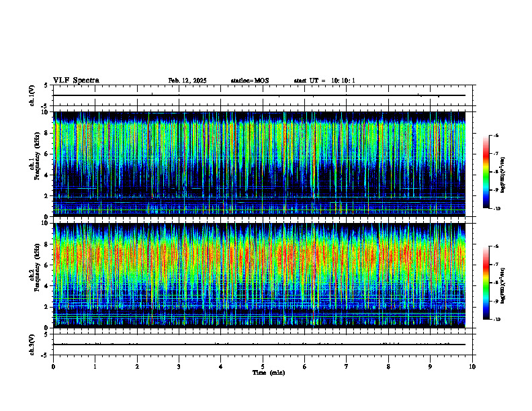Viewport: 532px width, 411px height.
Task: Click time axis tick label "6"
Action: tap(304, 367)
